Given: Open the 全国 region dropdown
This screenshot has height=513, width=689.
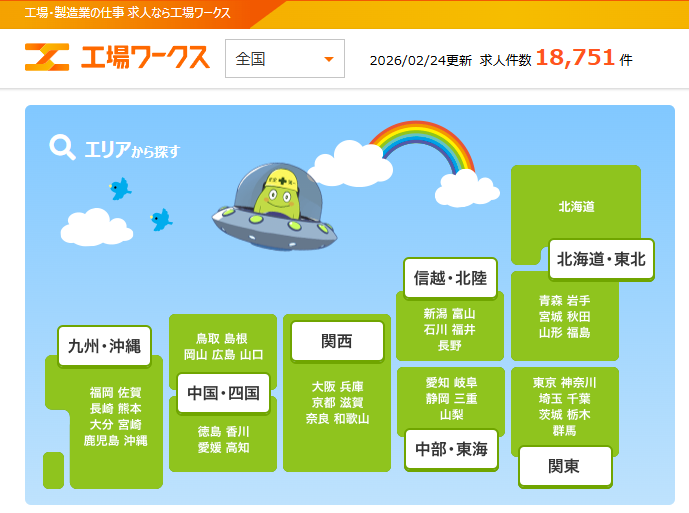Looking at the screenshot, I should click(285, 59).
